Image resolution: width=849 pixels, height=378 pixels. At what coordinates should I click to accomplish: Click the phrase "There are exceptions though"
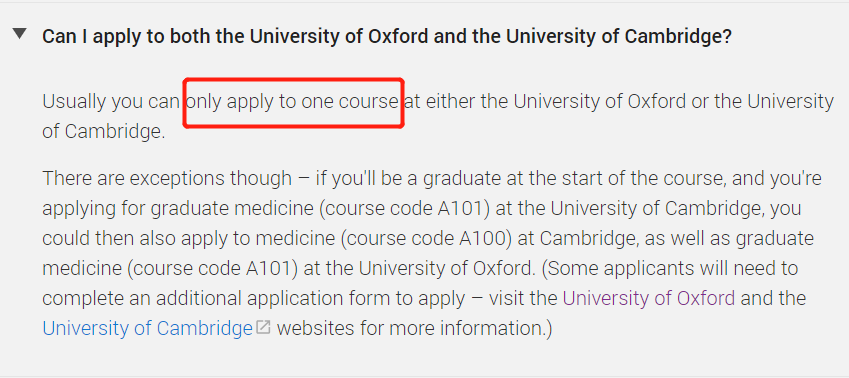167,179
